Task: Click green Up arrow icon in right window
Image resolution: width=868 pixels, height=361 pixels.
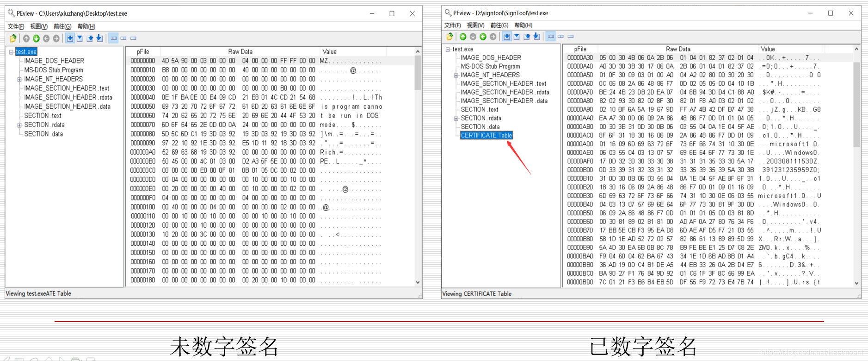Action: click(x=463, y=37)
